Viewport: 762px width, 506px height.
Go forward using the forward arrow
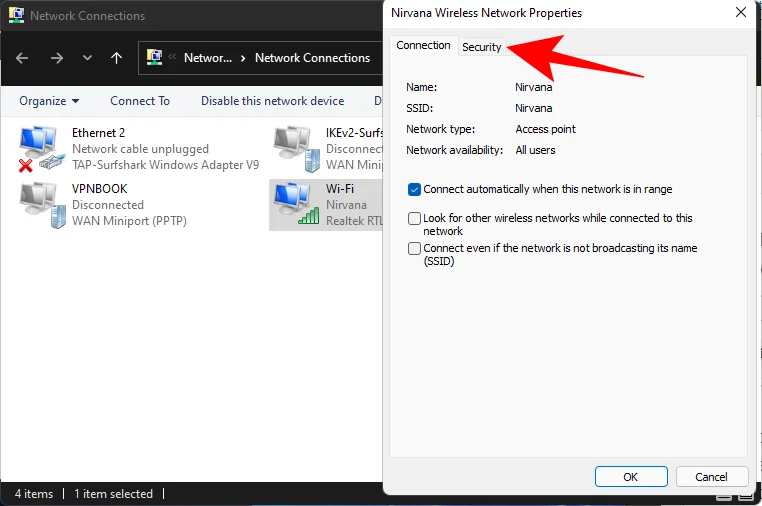pos(57,58)
